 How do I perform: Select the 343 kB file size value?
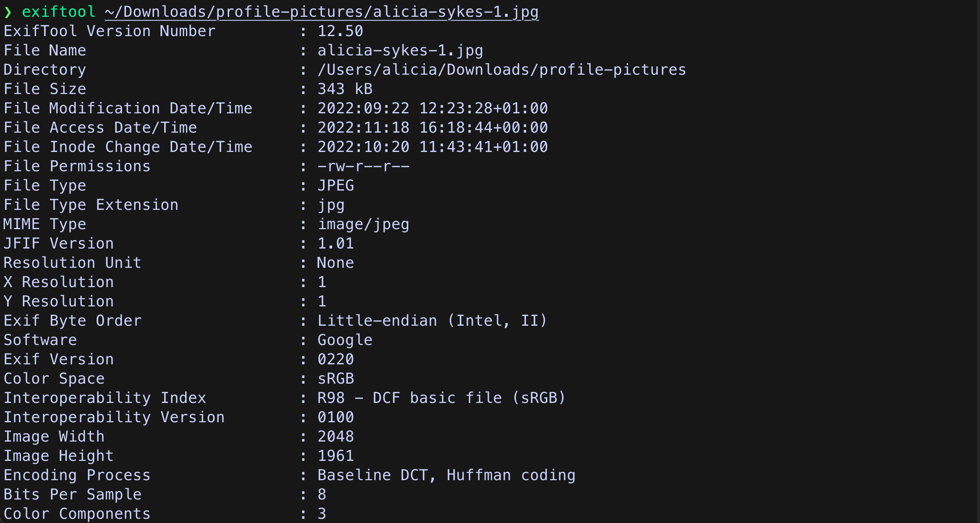pos(345,89)
